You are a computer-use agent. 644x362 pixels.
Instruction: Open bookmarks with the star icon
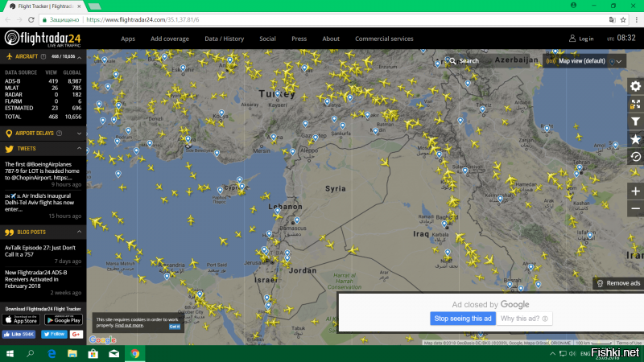point(635,139)
